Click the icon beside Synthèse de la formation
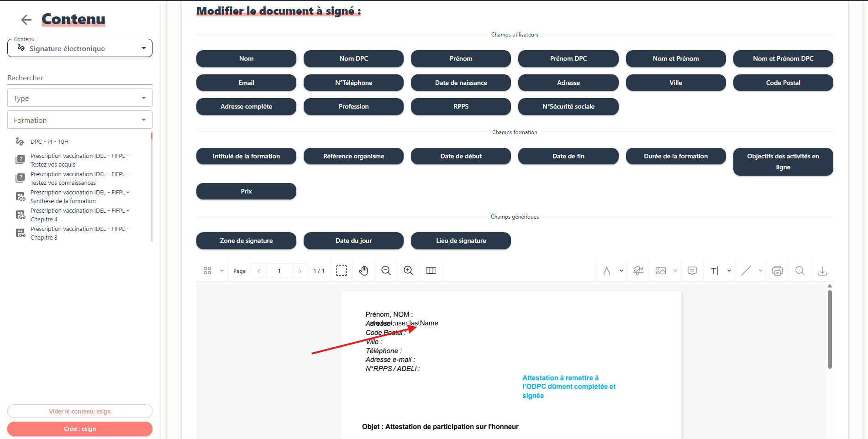 point(21,197)
